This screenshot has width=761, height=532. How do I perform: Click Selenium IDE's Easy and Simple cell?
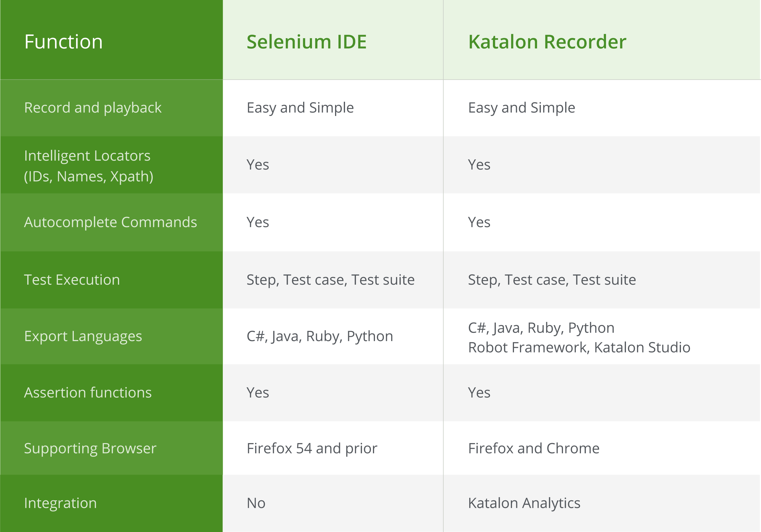(x=300, y=108)
